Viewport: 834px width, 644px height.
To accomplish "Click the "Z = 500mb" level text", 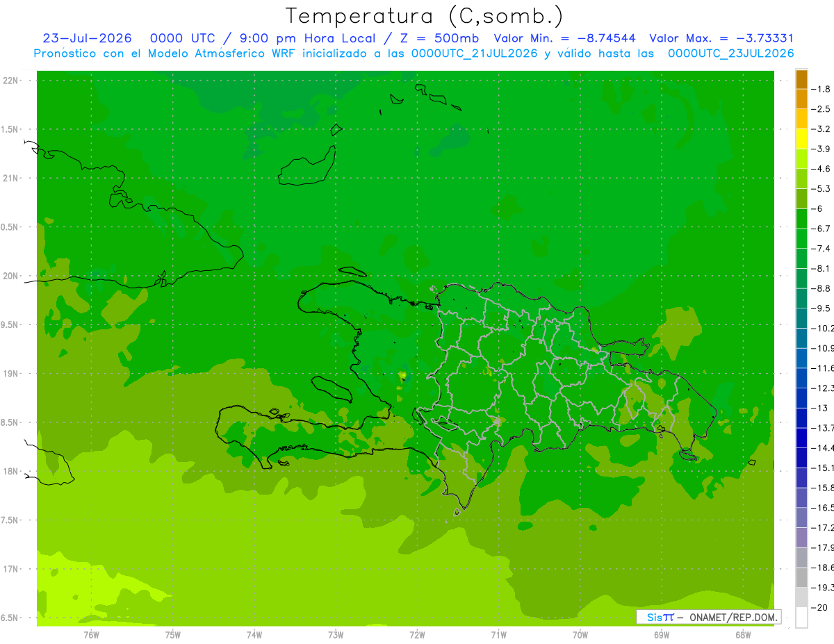I will pos(437,38).
